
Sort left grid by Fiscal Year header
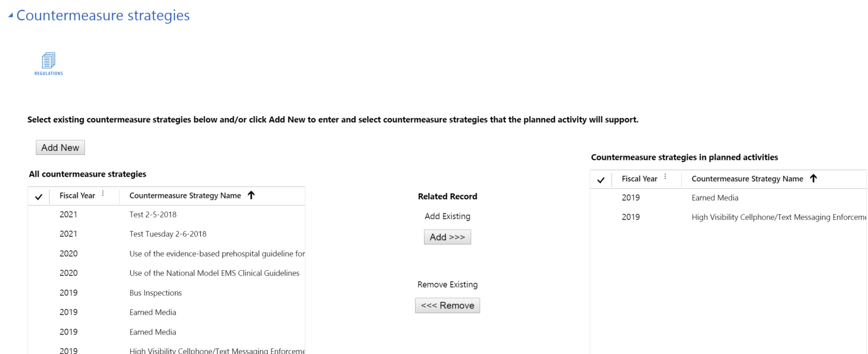(x=77, y=196)
